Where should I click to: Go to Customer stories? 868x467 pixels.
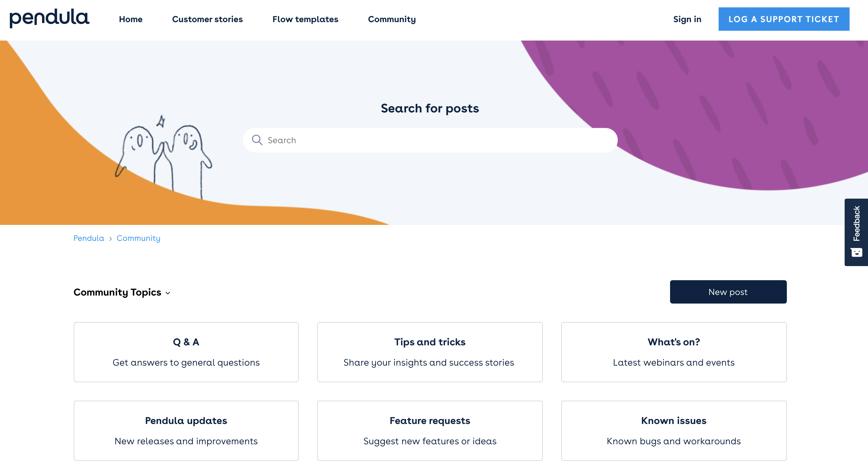(x=207, y=19)
